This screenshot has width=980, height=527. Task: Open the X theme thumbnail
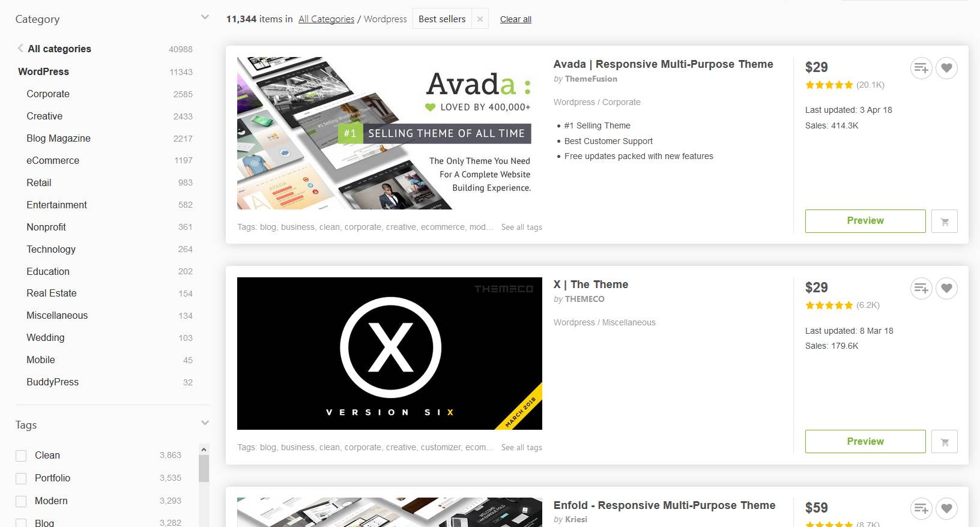pos(390,354)
